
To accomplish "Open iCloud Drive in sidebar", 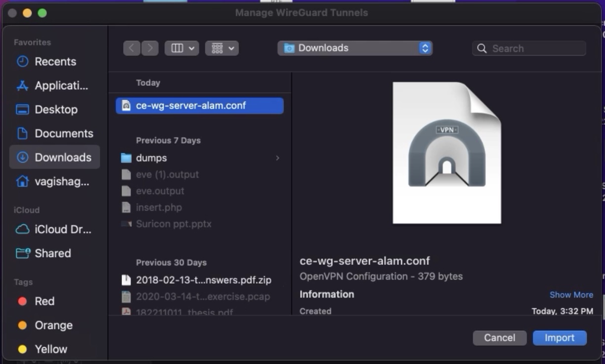I will click(54, 229).
